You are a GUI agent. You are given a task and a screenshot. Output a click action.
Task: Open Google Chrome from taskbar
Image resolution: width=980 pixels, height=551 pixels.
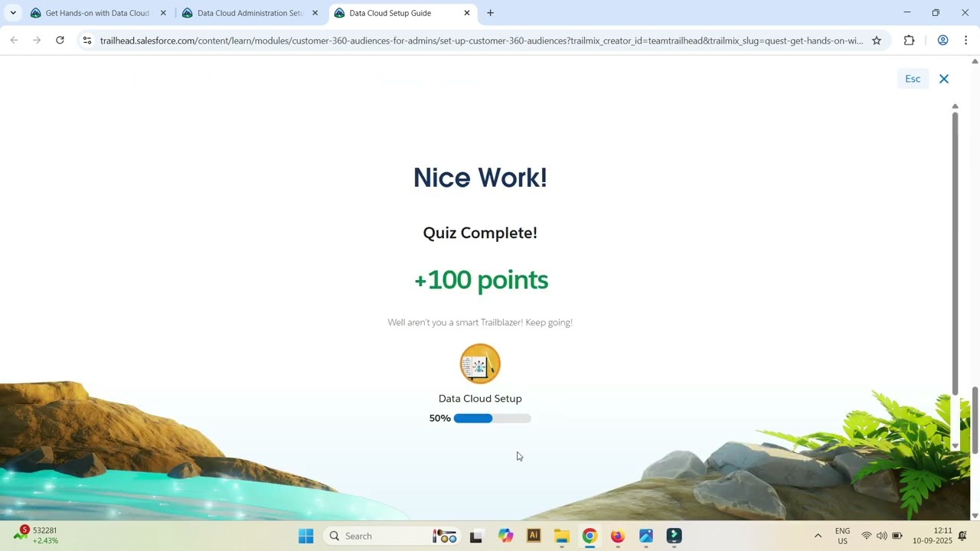tap(590, 536)
